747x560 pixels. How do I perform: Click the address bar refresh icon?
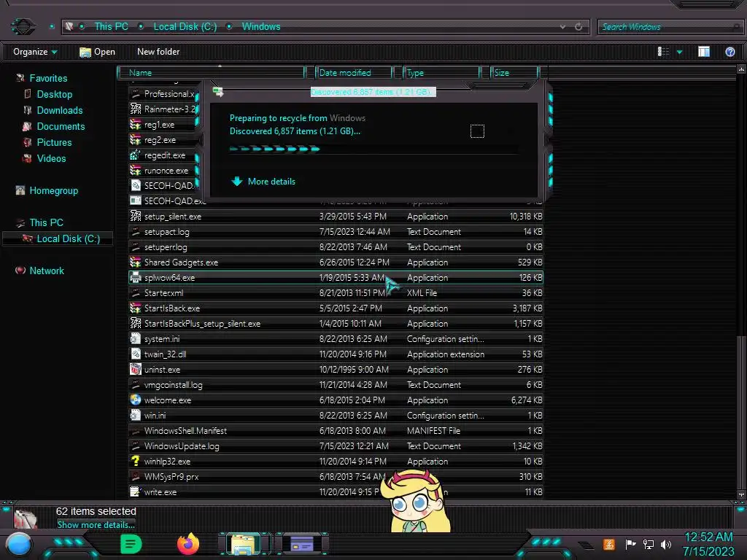point(578,27)
